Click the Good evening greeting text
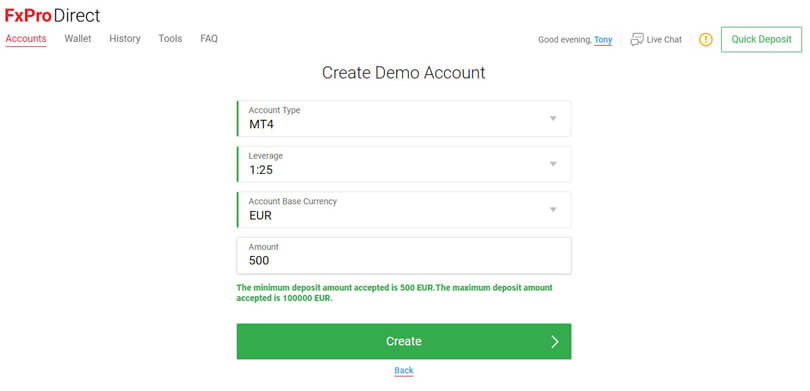The image size is (810, 391). pos(565,40)
